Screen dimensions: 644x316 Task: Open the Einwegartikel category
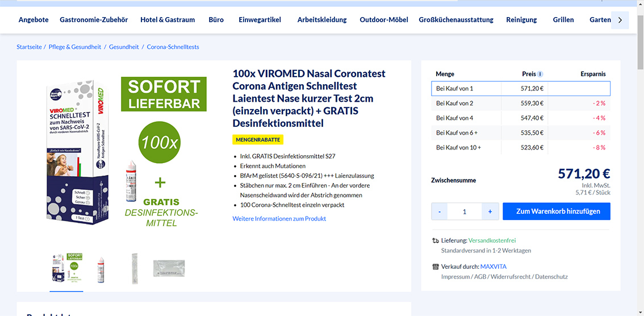(x=260, y=20)
